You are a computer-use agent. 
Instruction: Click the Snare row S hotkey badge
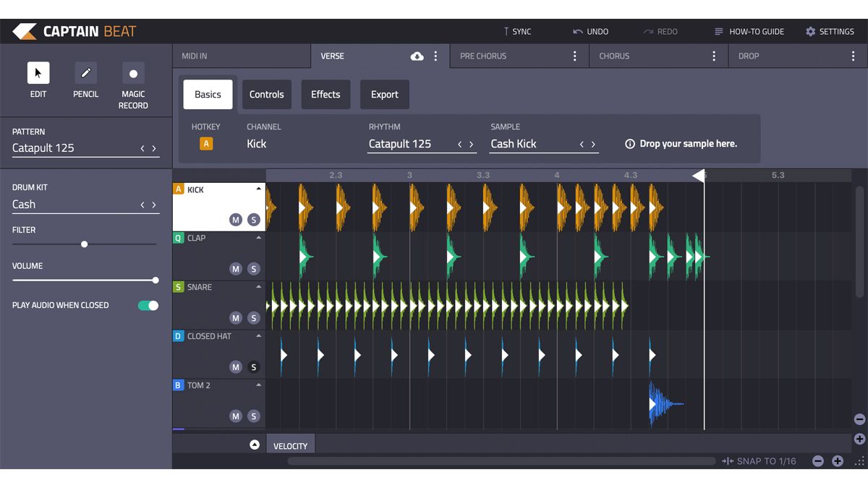[x=179, y=287]
